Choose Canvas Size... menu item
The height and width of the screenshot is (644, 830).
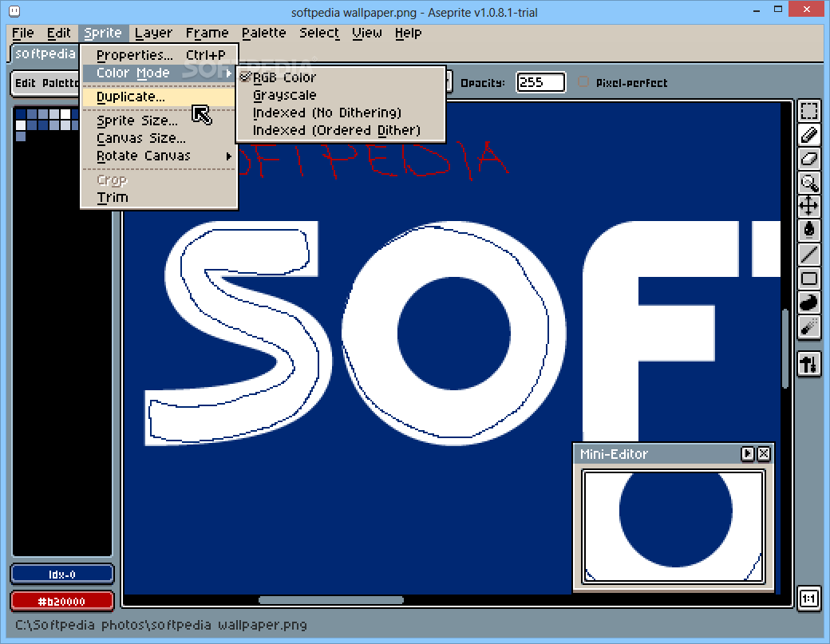pos(158,138)
